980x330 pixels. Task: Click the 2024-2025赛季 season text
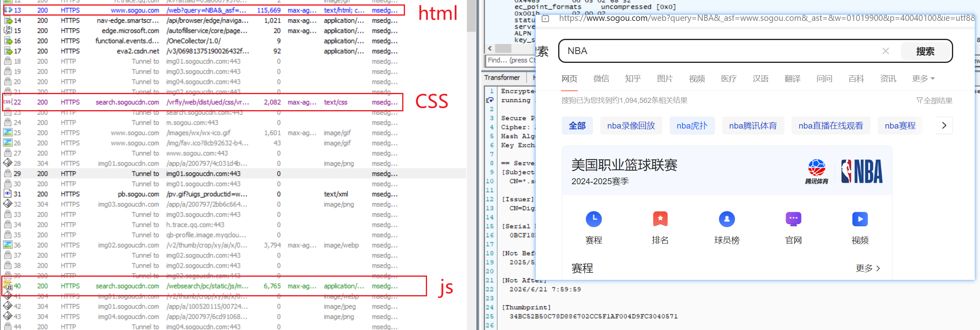pos(600,181)
